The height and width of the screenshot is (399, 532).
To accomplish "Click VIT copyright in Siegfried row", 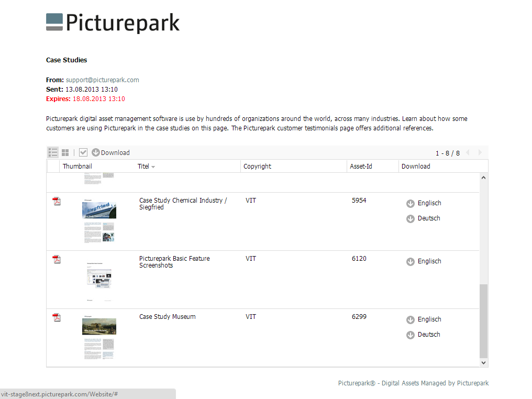I will [x=251, y=200].
